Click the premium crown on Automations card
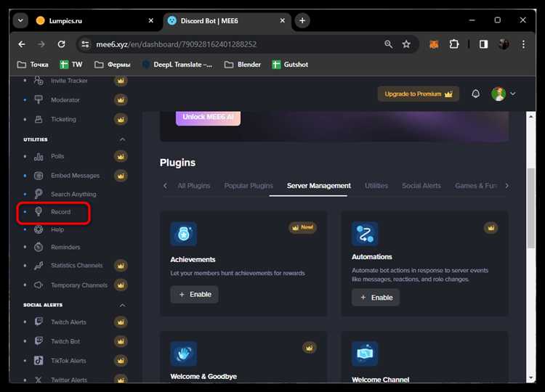Viewport: 545px width, 392px height. tap(490, 228)
